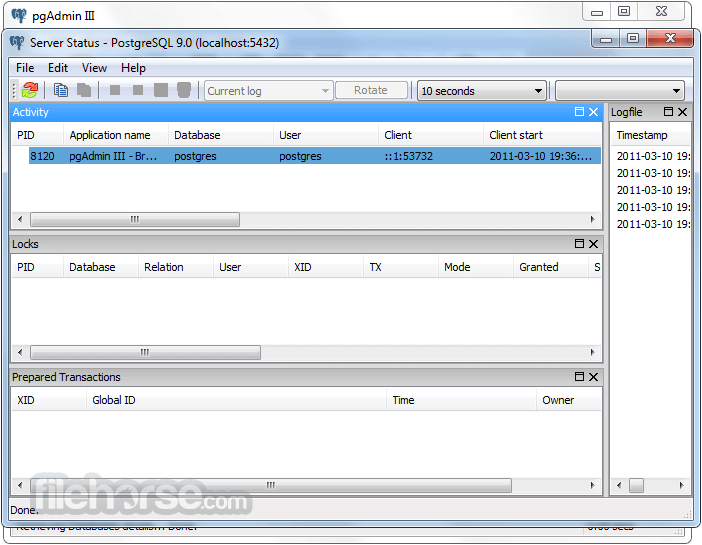Click the Logfile scrollbar left arrow
Image resolution: width=702 pixels, height=545 pixels.
(x=619, y=485)
